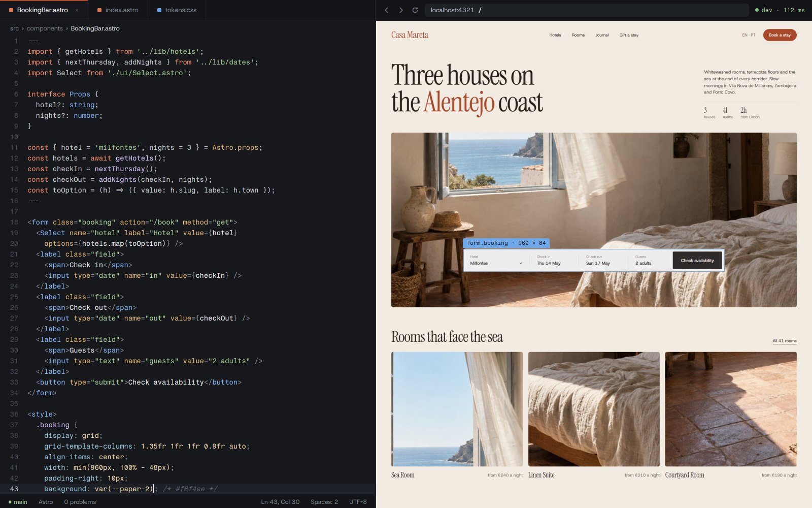Change indentation via Spaces: 2
Image resolution: width=812 pixels, height=508 pixels.
point(324,502)
